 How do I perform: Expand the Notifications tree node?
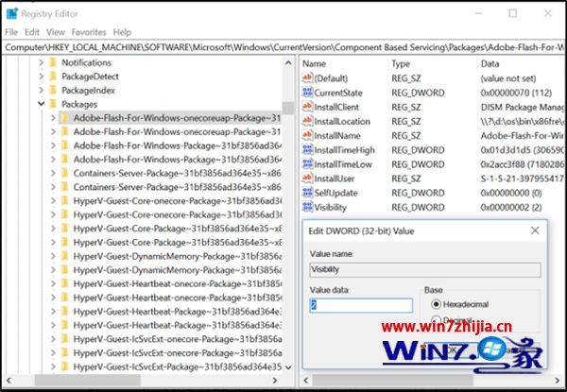tap(42, 62)
